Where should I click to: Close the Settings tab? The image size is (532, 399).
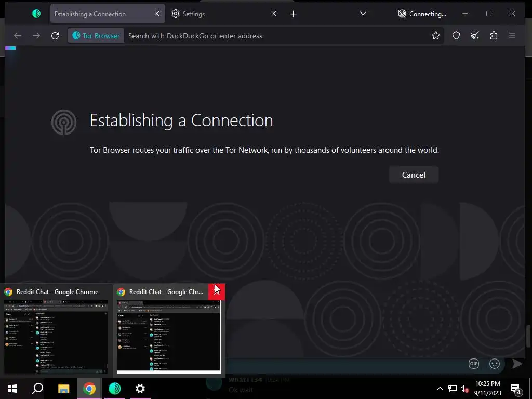(274, 14)
